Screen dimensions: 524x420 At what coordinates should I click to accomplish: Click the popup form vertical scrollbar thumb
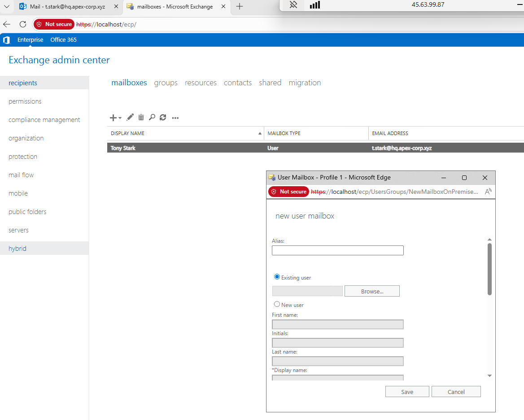coord(489,269)
